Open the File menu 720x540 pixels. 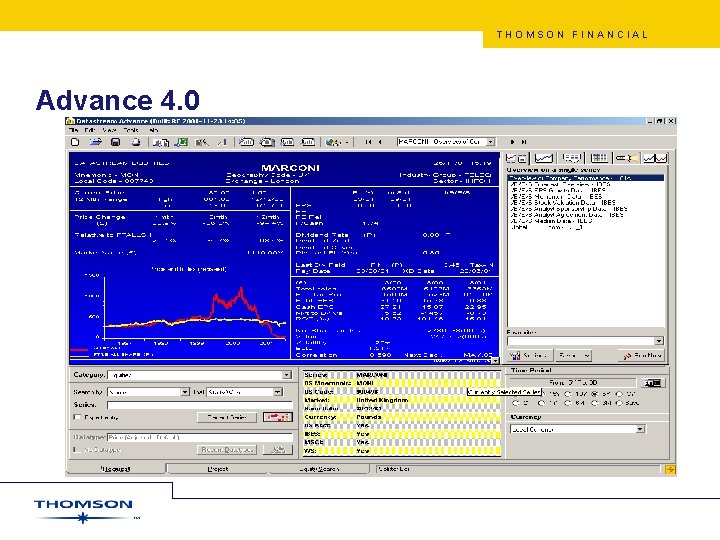[73, 131]
